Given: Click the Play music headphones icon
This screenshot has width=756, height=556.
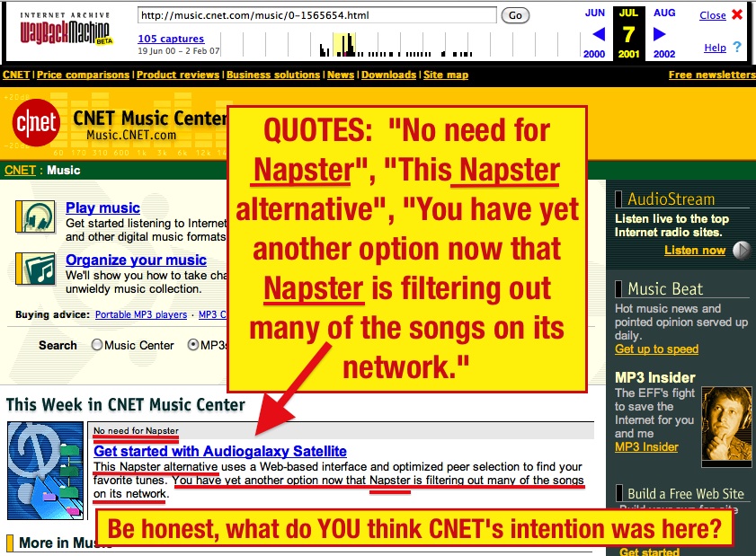Looking at the screenshot, I should [35, 216].
